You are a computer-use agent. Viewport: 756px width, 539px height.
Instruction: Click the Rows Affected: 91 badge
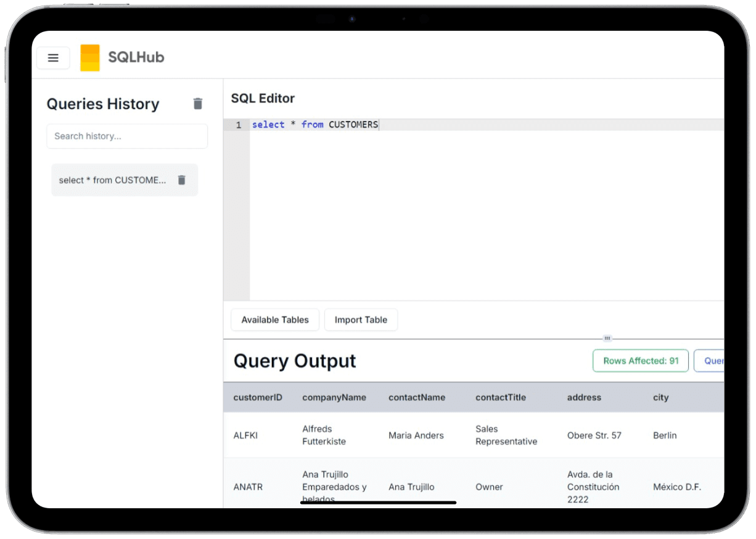(x=641, y=361)
